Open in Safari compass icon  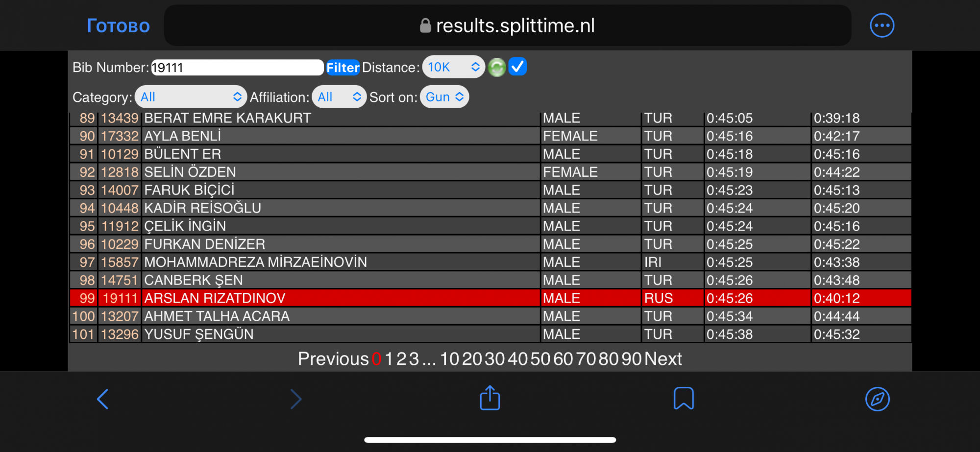(877, 399)
